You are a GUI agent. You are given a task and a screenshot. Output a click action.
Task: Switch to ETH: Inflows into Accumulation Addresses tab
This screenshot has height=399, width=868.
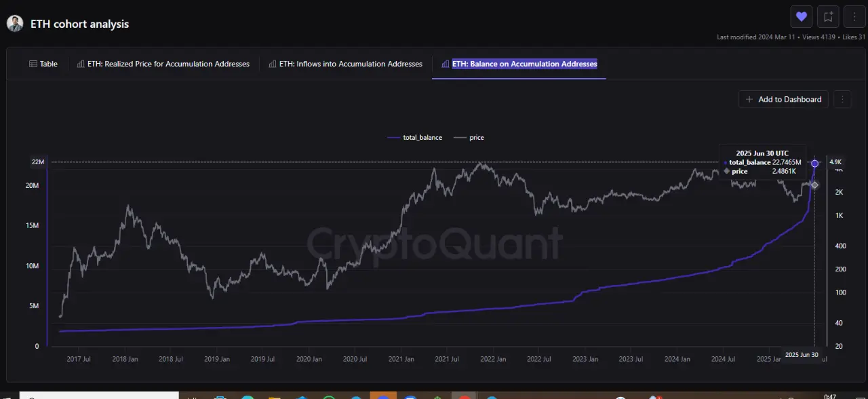351,64
